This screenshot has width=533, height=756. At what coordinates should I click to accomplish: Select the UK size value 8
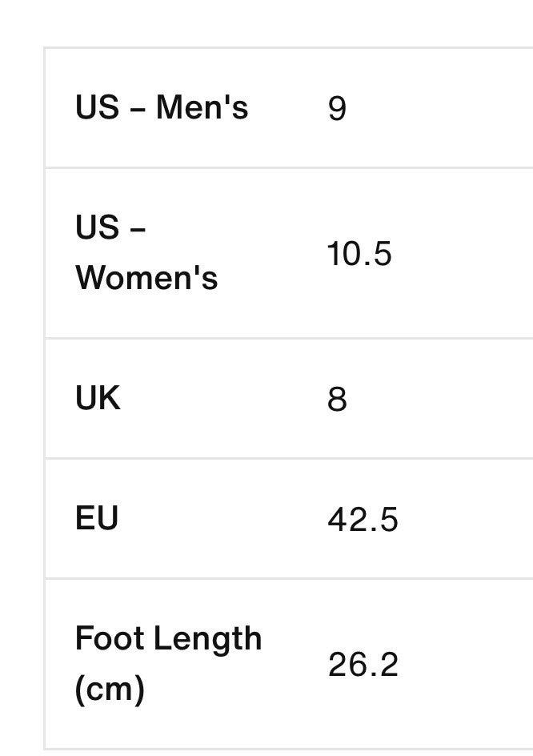(337, 399)
